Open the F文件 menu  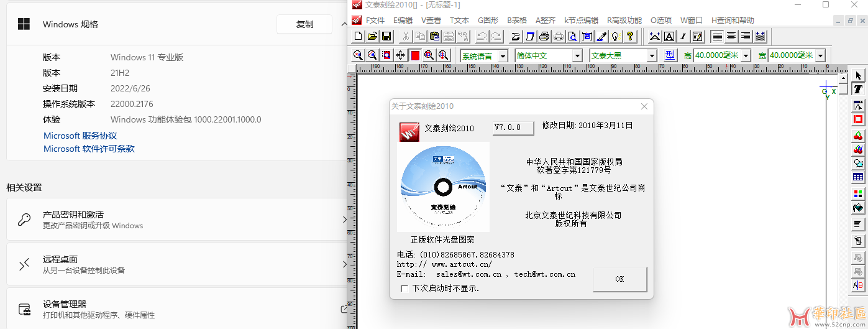point(375,21)
